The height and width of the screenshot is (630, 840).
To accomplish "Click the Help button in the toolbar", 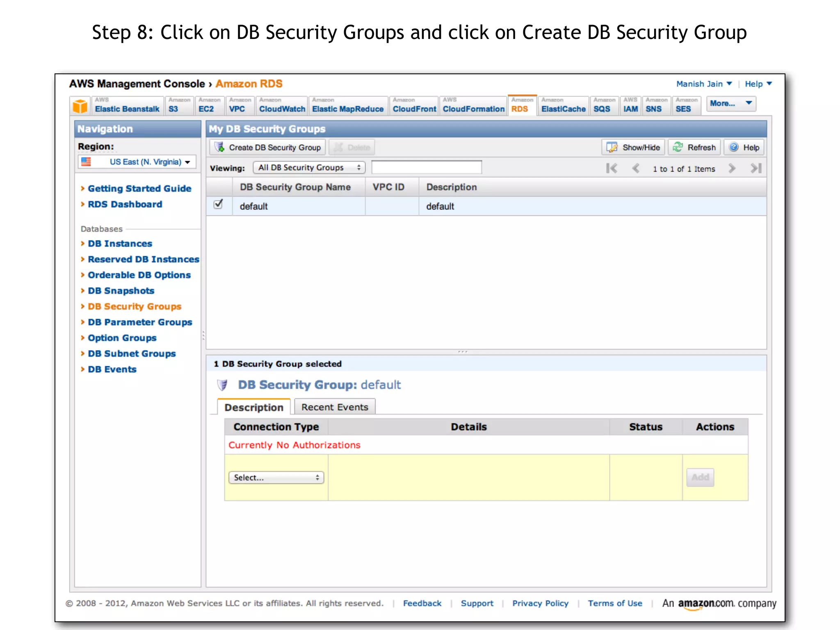I will click(x=744, y=147).
